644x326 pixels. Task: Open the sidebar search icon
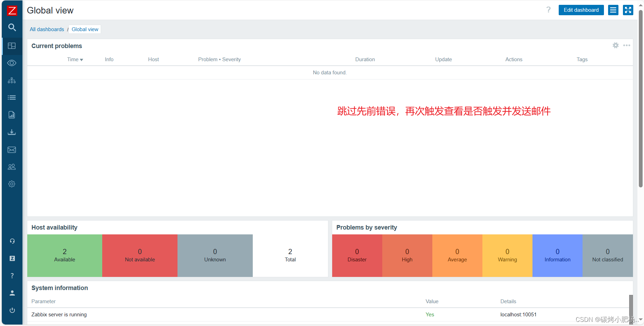coord(12,27)
